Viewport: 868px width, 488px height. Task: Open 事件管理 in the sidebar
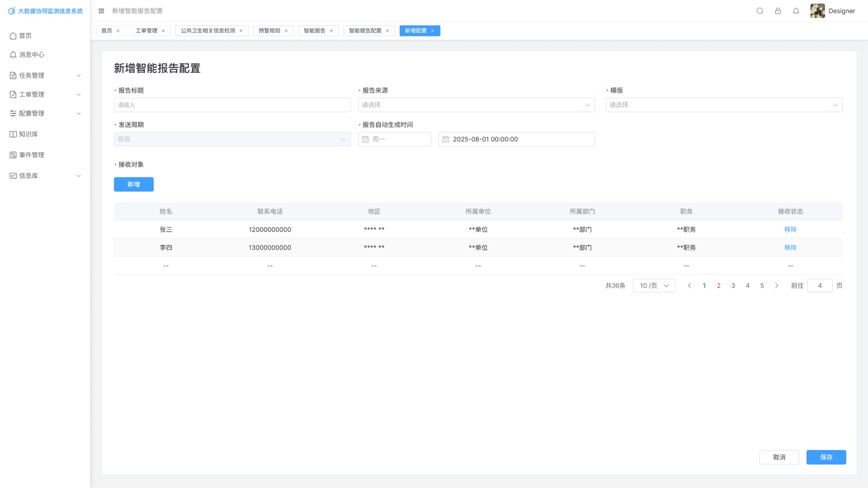pos(45,155)
